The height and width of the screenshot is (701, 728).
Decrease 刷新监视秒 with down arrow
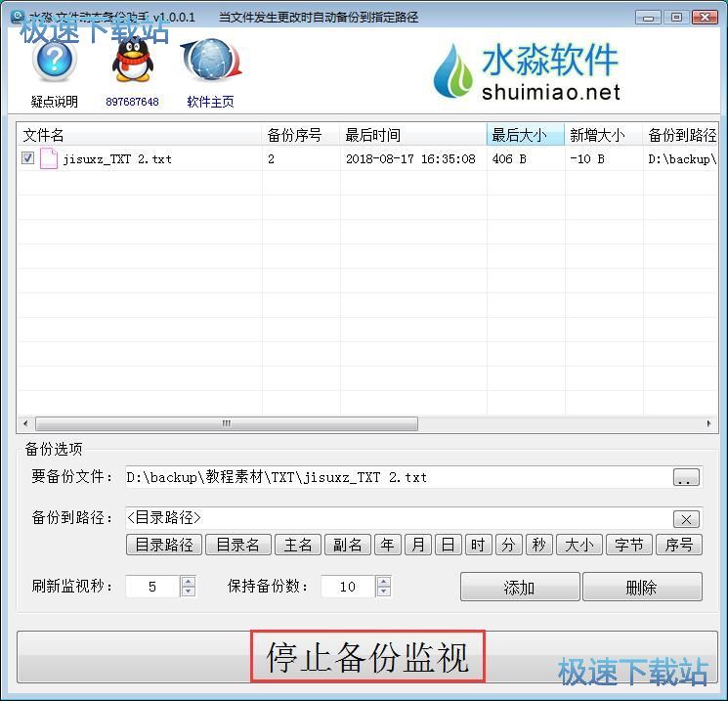pos(188,591)
